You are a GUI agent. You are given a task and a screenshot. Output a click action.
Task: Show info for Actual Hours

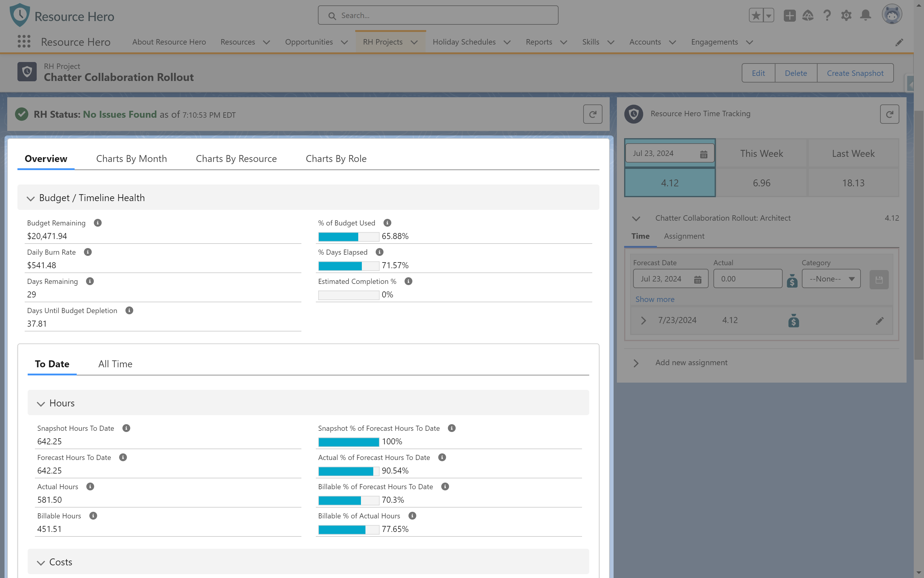[x=90, y=486]
